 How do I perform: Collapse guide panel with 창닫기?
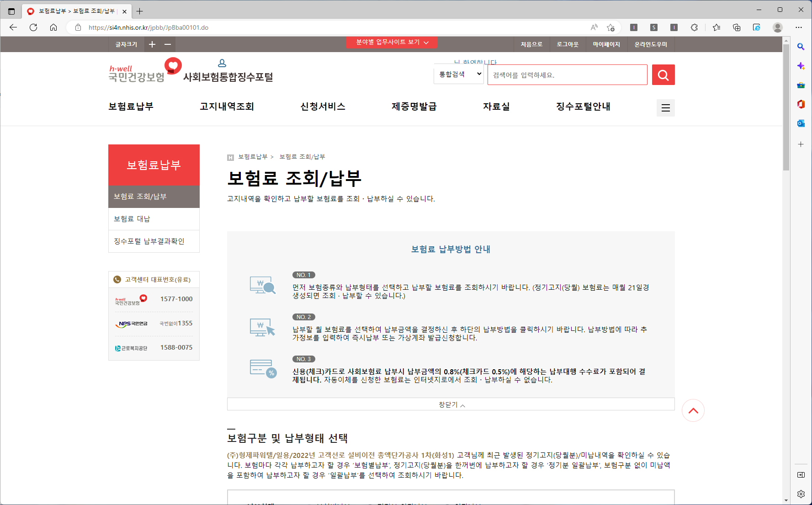coord(451,404)
